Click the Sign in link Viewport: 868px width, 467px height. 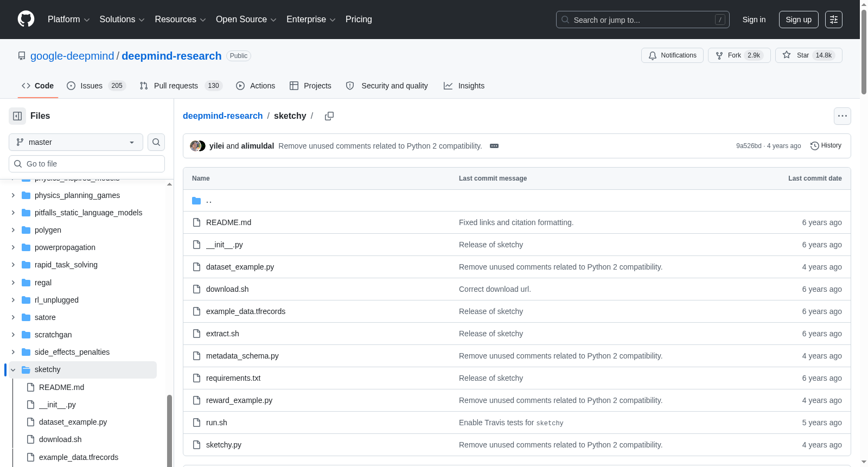pyautogui.click(x=754, y=20)
